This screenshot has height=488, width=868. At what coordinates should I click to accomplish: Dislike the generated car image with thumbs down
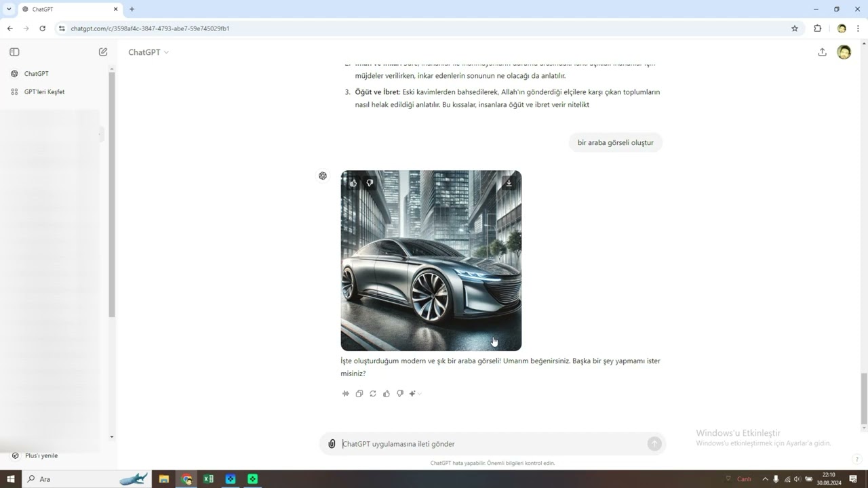coord(370,183)
